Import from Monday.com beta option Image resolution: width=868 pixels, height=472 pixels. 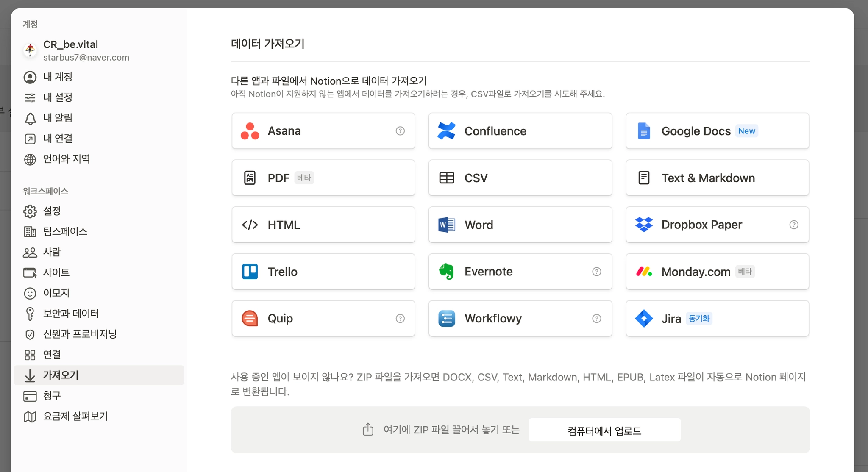pos(696,272)
